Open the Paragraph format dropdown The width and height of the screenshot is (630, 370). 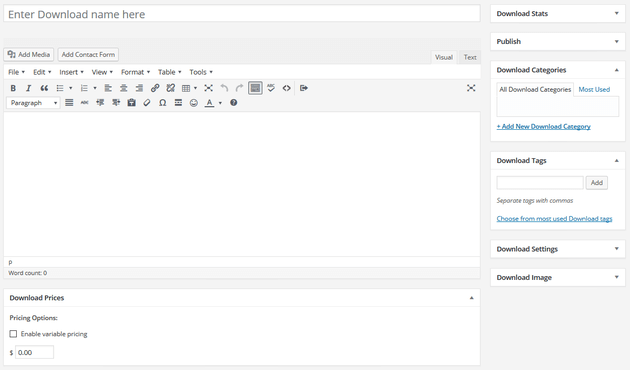pyautogui.click(x=33, y=103)
